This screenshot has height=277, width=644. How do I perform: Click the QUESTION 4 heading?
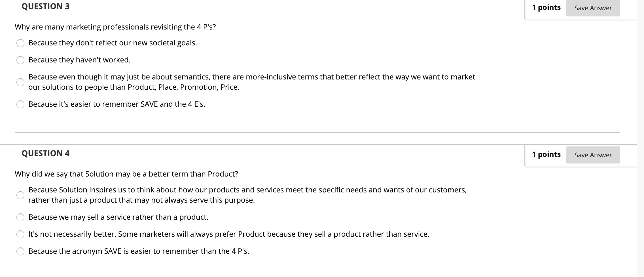click(x=45, y=154)
